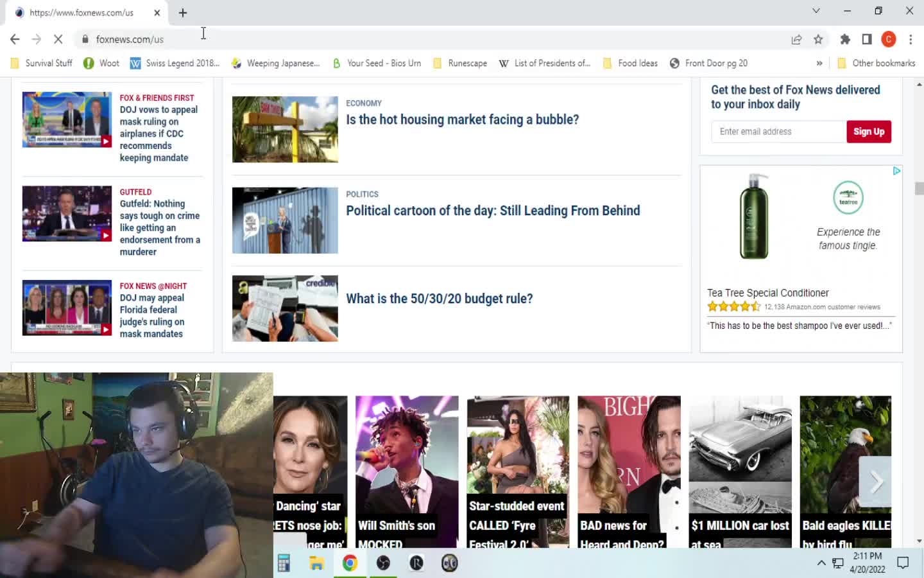
Task: Open DOJ may appeal Florida ruling article
Action: click(x=152, y=315)
